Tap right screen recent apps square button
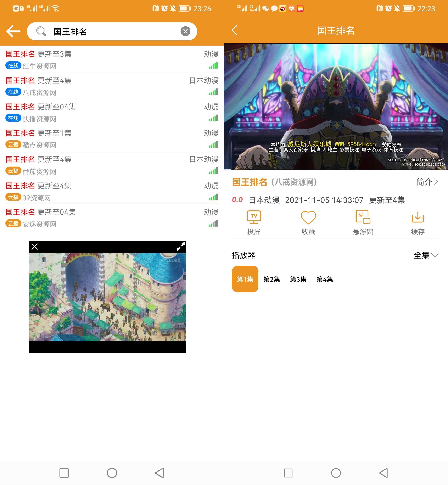Viewport: 448px width, 485px height. 288,473
